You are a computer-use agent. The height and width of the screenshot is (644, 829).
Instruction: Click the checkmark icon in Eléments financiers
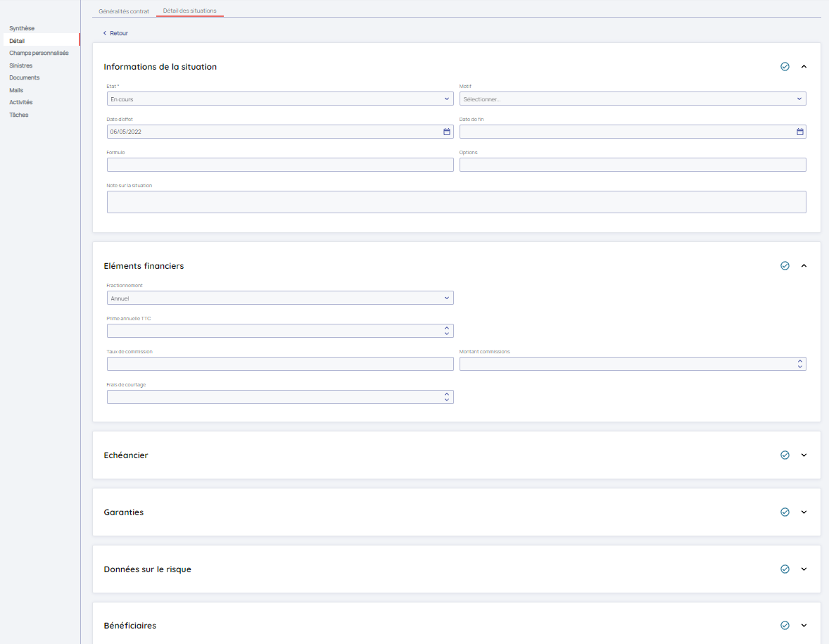tap(785, 266)
